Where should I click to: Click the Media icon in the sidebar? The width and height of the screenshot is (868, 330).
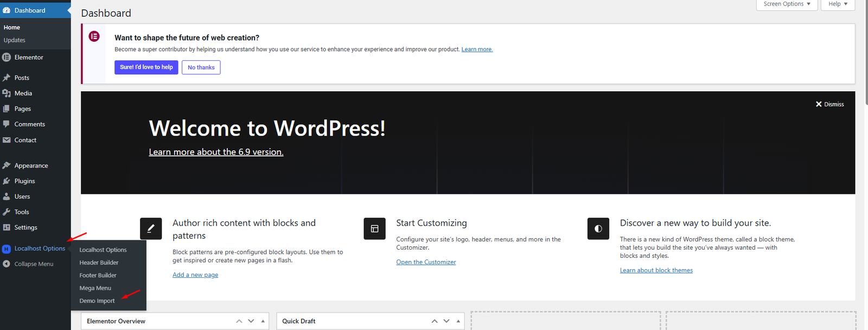click(7, 93)
